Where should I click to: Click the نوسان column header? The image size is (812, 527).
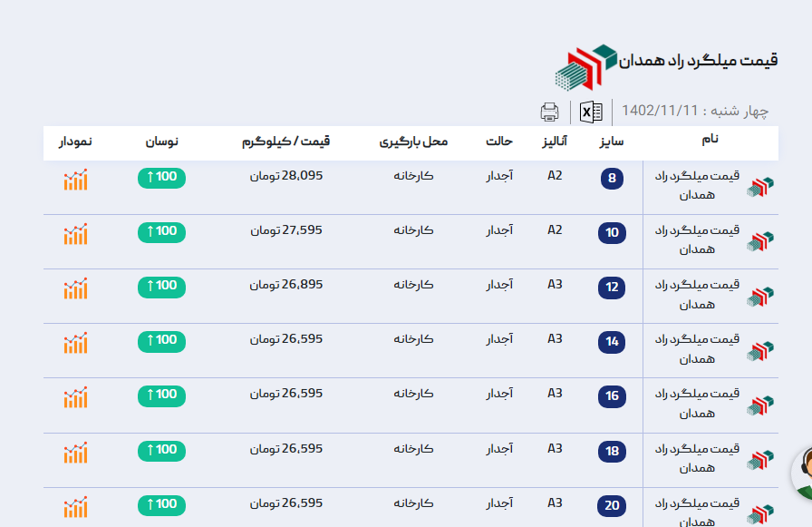click(162, 142)
